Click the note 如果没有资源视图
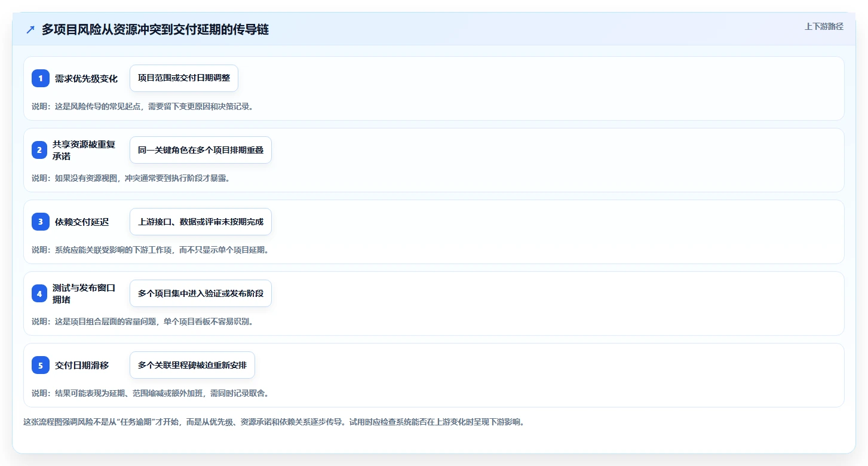This screenshot has width=868, height=466. (131, 178)
